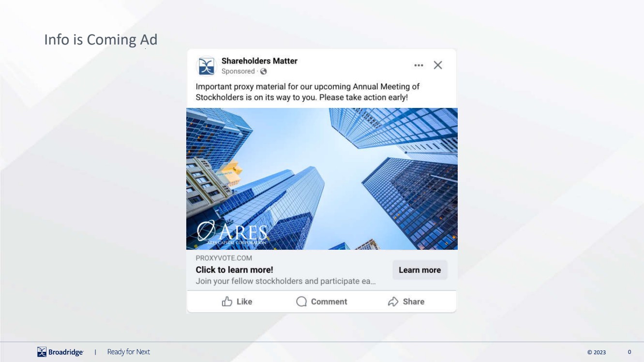644x362 pixels.
Task: Open the three-dot ad options menu
Action: coord(419,65)
